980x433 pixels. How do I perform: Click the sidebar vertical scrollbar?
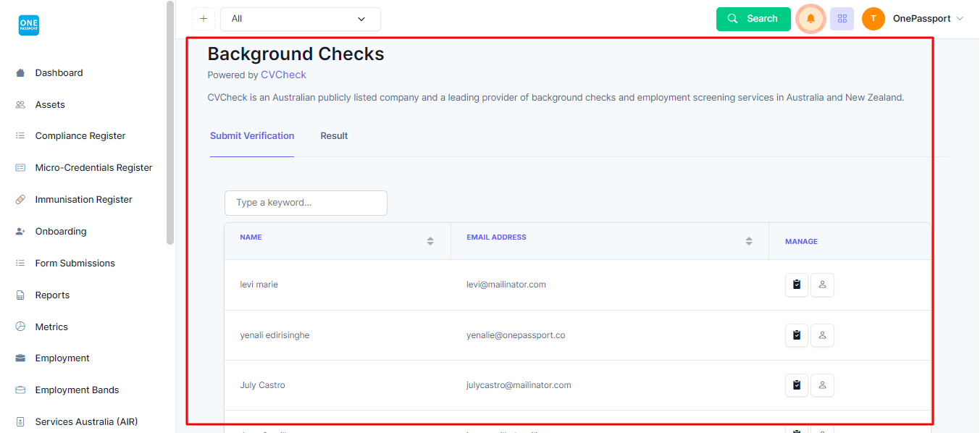(170, 123)
